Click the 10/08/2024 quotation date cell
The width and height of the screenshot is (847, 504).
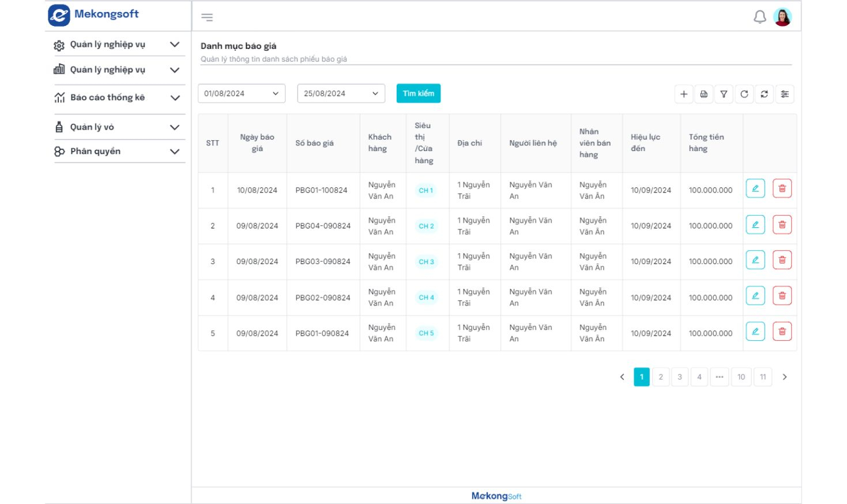pos(257,190)
